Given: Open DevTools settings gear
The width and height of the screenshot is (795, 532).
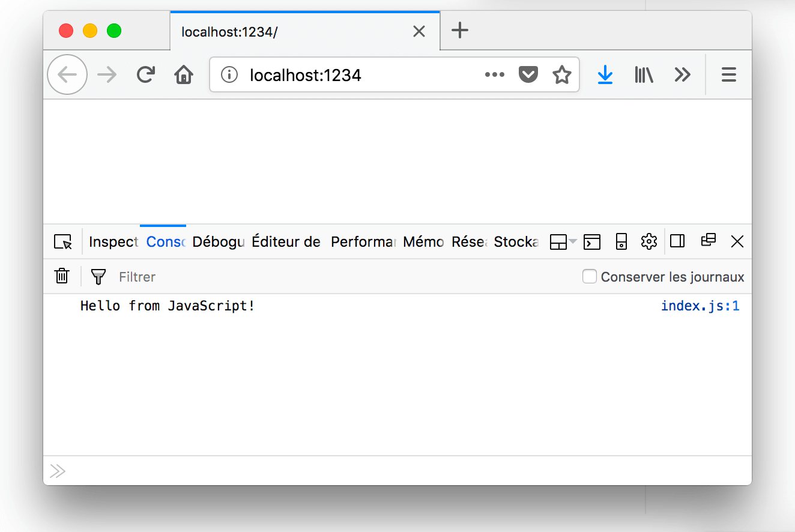Looking at the screenshot, I should 648,241.
